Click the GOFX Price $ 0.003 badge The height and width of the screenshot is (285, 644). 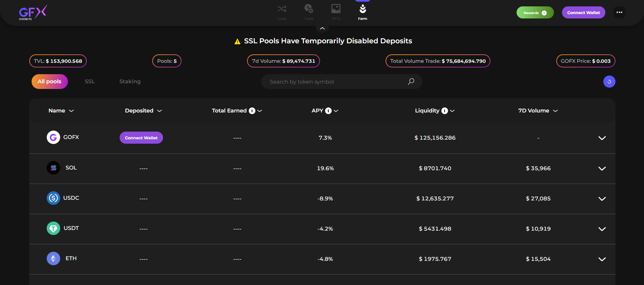pyautogui.click(x=586, y=61)
